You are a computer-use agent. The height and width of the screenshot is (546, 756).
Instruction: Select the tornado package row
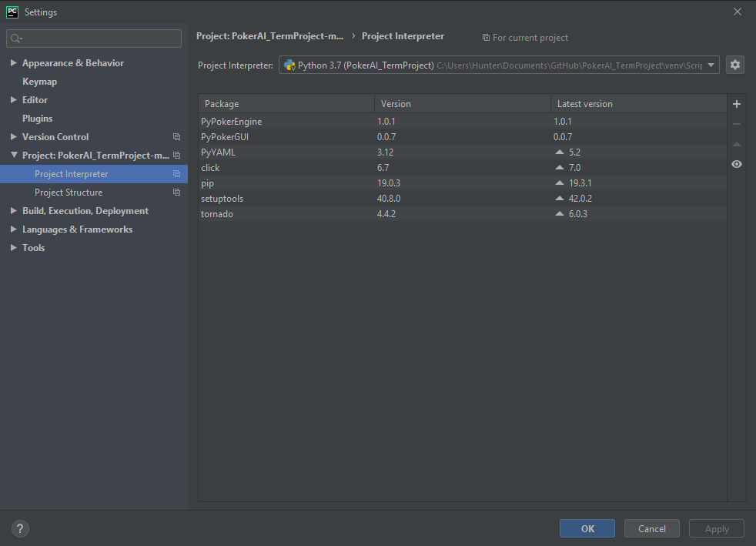[x=463, y=213]
